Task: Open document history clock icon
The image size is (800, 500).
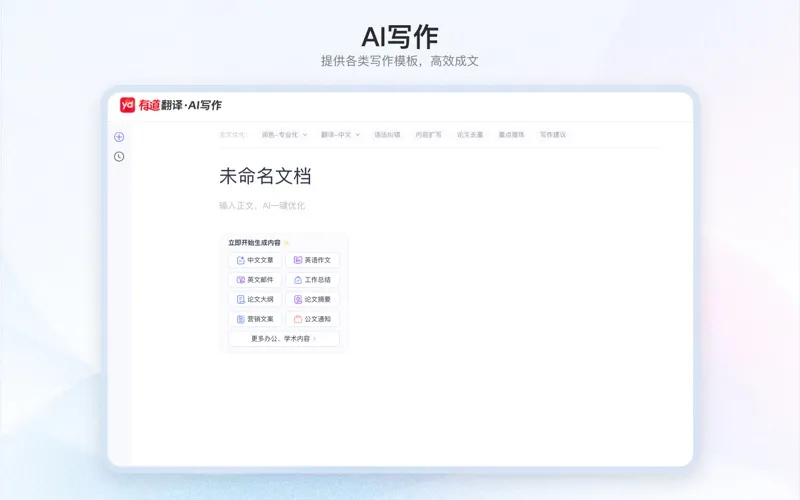Action: (x=119, y=157)
